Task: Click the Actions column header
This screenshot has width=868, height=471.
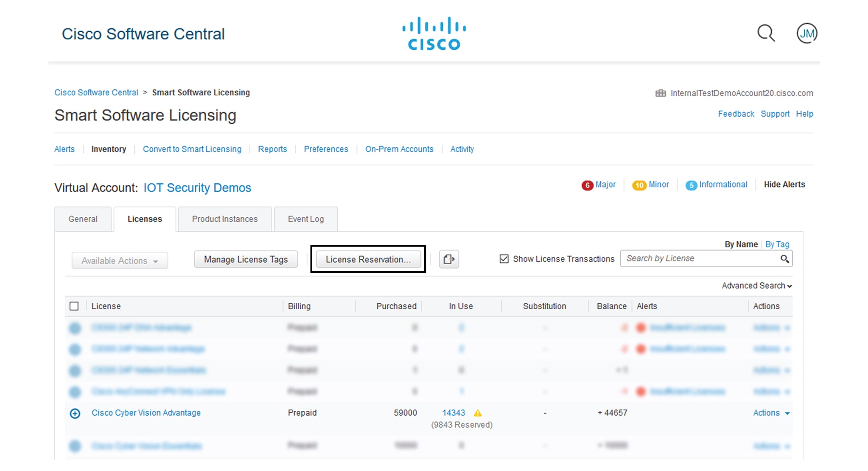Action: click(x=766, y=306)
